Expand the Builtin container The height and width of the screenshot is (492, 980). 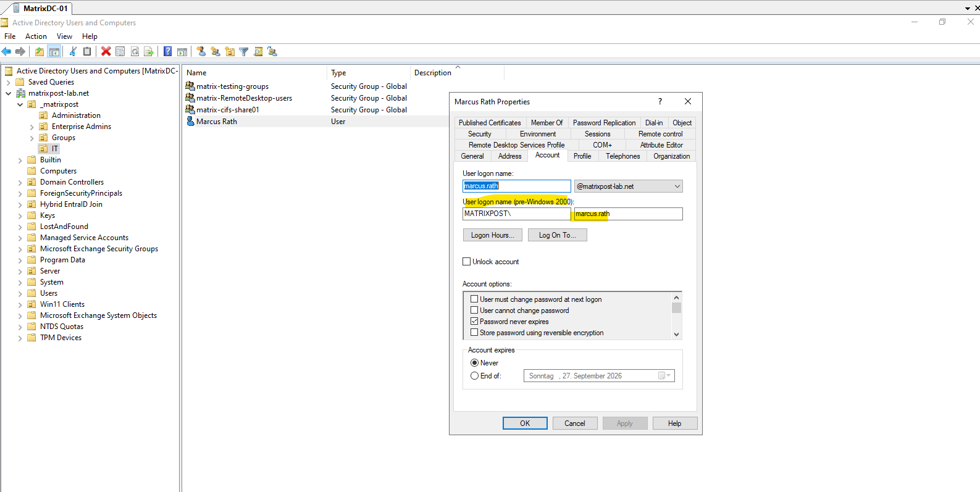(20, 160)
